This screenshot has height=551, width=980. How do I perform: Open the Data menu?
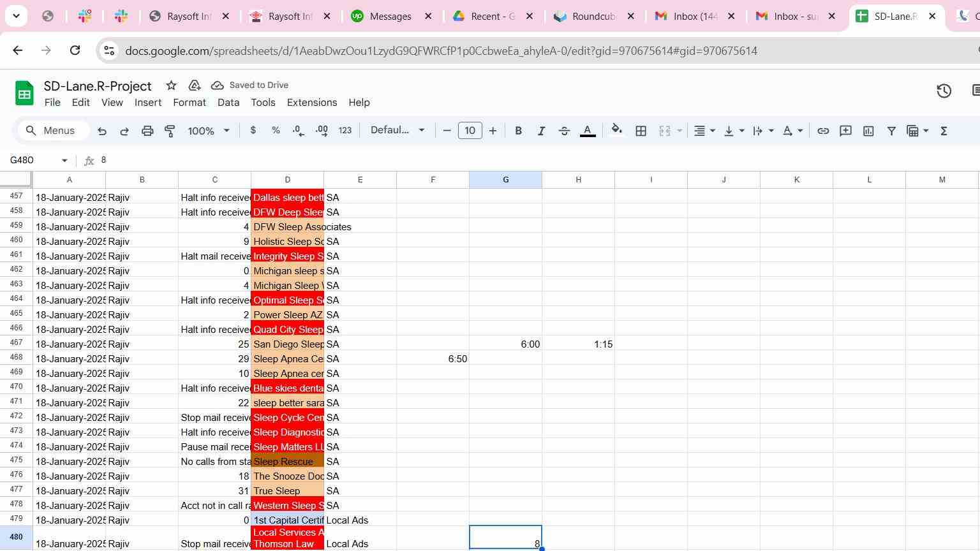[x=228, y=103]
